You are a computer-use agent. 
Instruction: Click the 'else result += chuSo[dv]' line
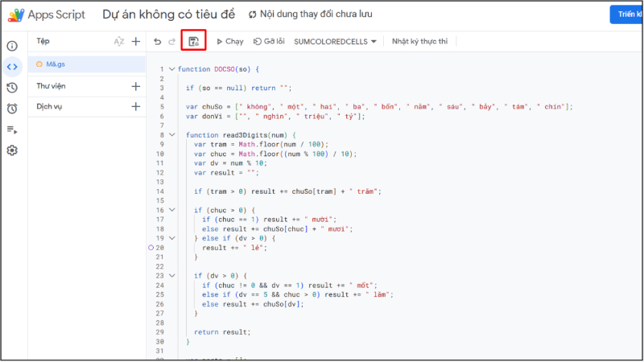tap(253, 304)
